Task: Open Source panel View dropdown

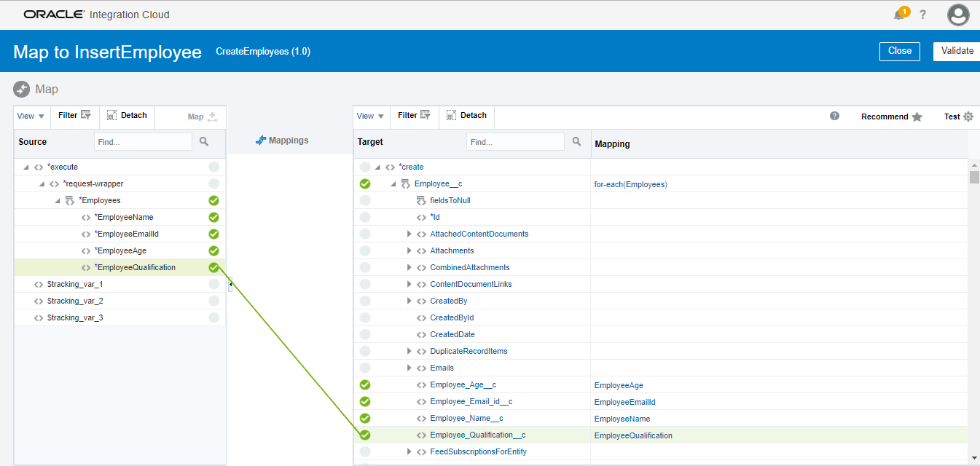Action: [x=31, y=116]
